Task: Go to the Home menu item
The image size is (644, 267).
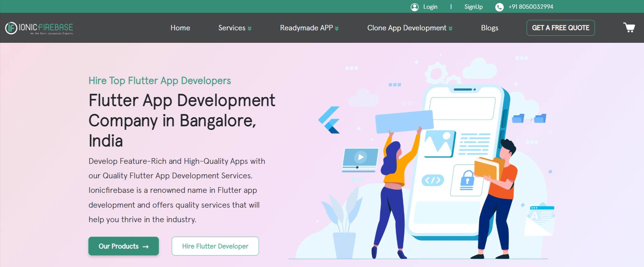Action: [180, 28]
